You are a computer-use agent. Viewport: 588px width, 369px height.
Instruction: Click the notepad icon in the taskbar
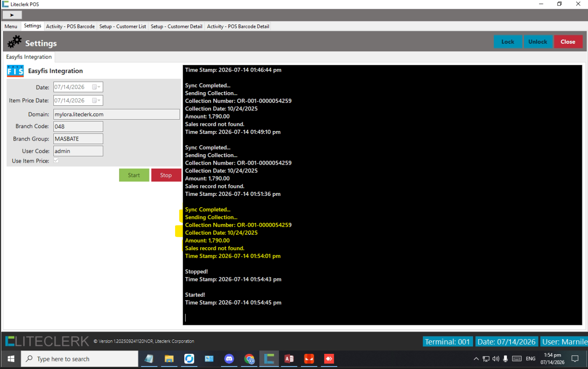click(x=149, y=359)
